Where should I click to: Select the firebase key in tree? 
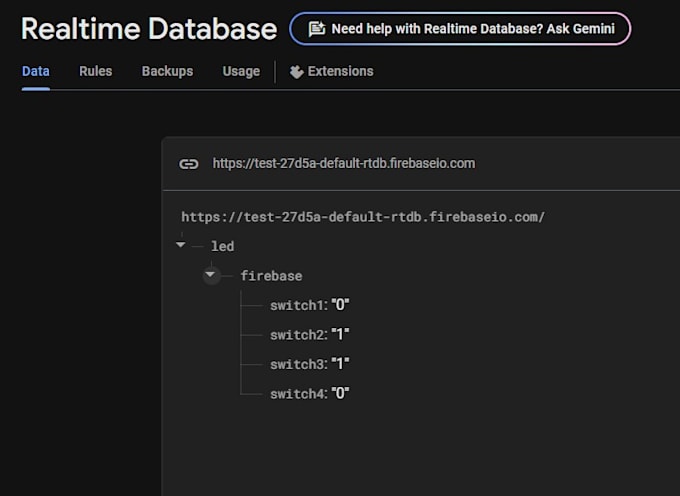[x=271, y=276]
